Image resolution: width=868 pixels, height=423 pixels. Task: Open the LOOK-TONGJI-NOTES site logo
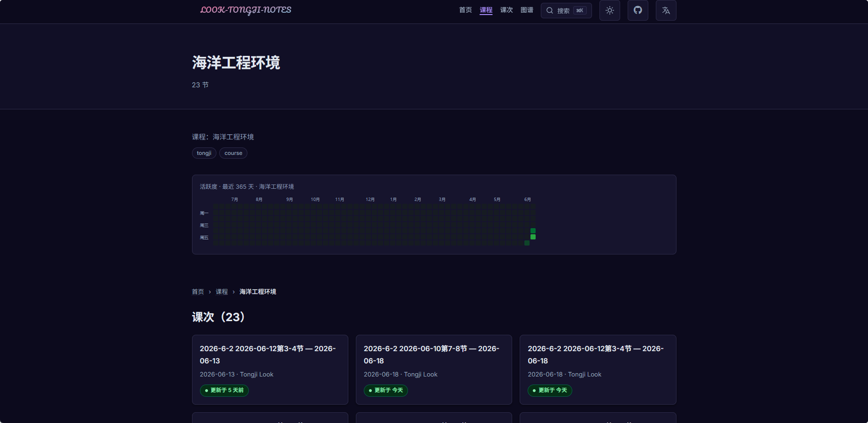pos(246,10)
